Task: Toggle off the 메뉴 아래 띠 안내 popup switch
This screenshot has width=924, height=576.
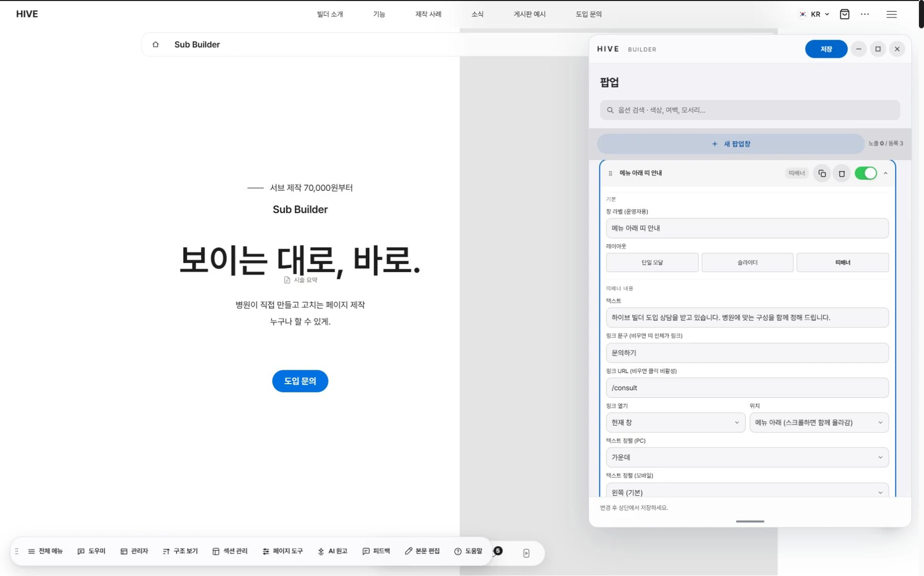Action: click(866, 173)
